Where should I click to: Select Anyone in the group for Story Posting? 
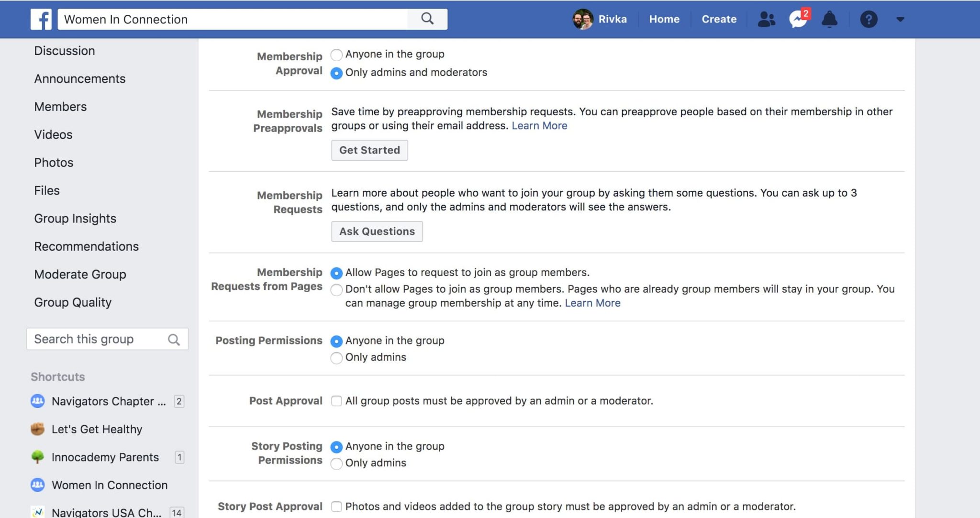coord(336,447)
